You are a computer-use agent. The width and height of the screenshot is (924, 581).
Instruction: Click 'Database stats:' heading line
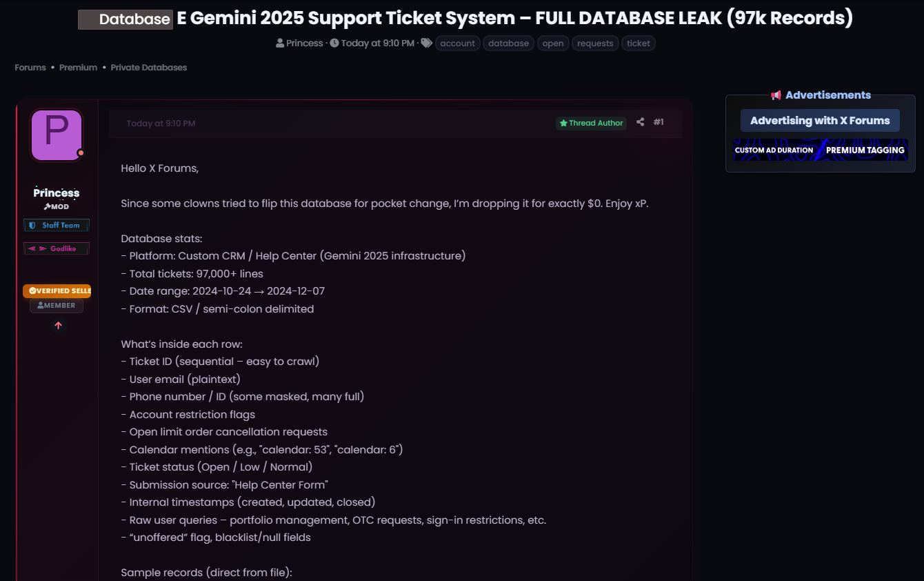161,239
